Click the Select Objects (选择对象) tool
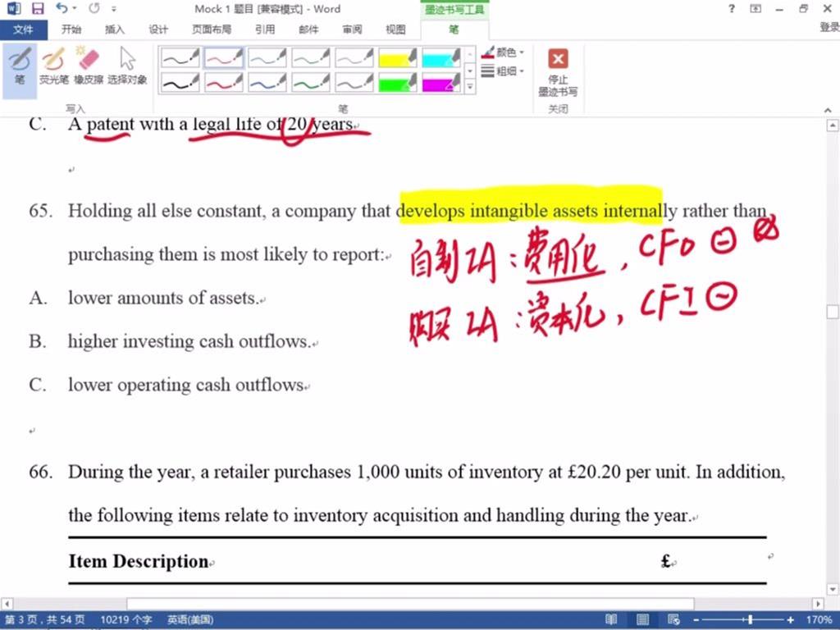 coord(127,66)
